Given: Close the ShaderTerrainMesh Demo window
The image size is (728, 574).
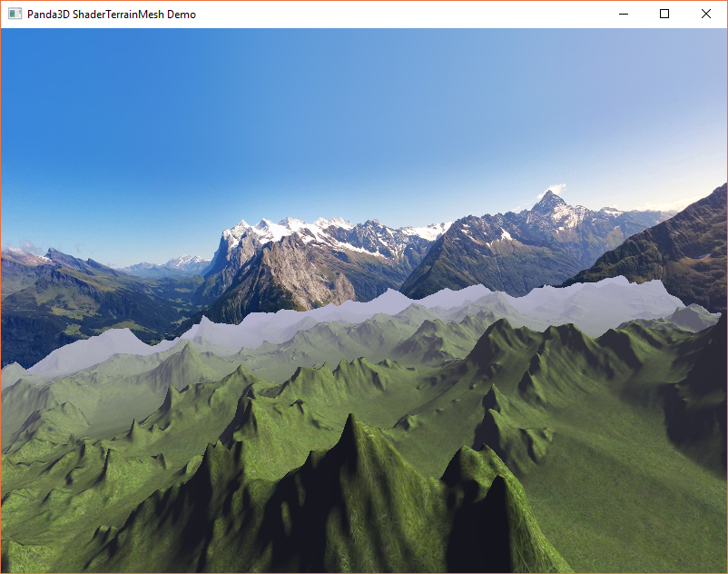Looking at the screenshot, I should coord(706,15).
